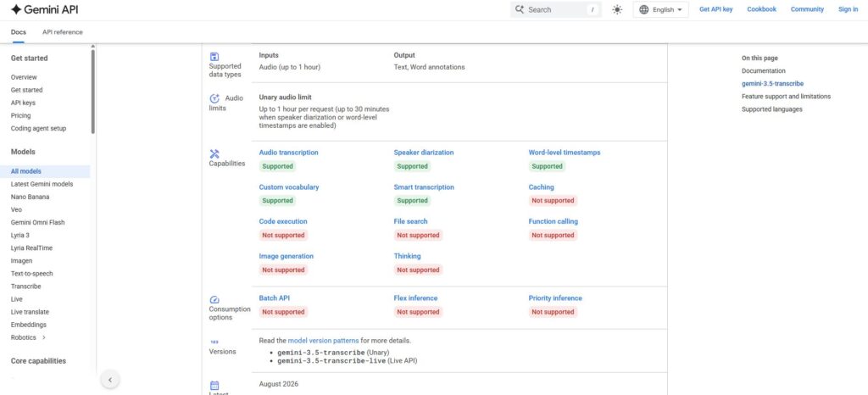Switch to the Docs tab
The image size is (868, 395).
[19, 32]
